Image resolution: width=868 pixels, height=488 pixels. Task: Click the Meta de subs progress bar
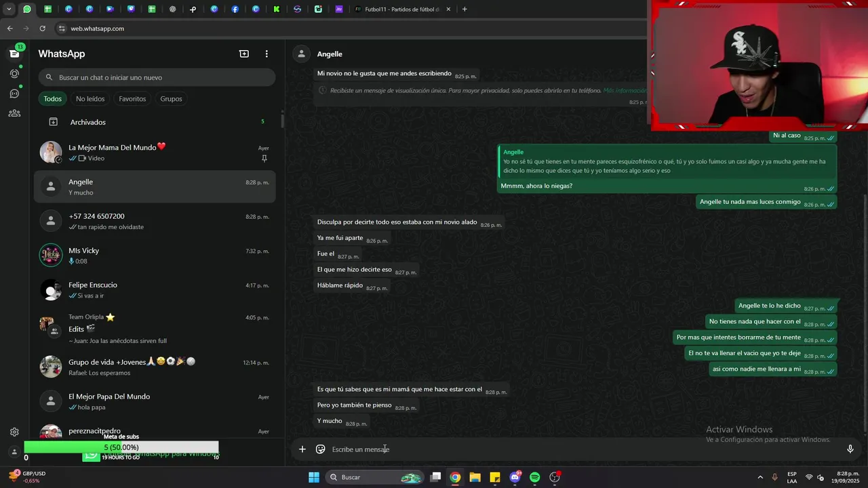point(121,447)
